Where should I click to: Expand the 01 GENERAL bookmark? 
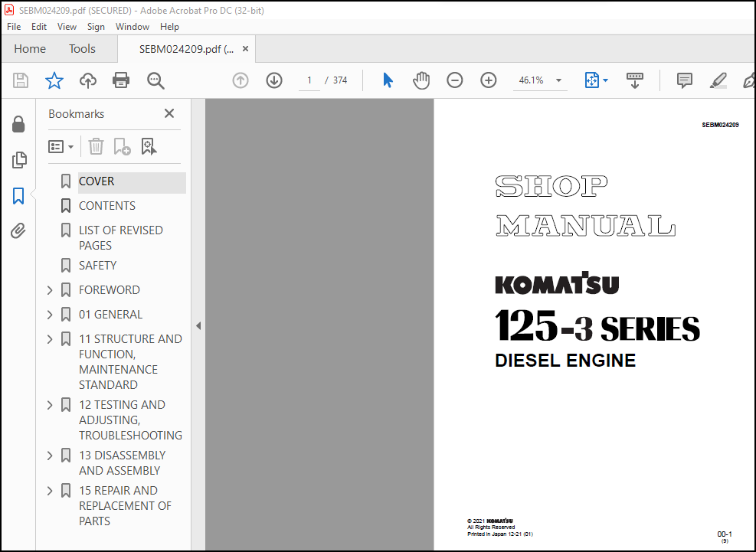[x=50, y=315]
